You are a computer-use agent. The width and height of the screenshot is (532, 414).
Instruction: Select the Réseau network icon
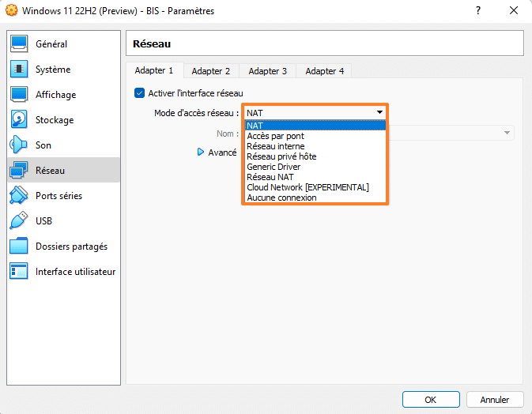pos(19,170)
